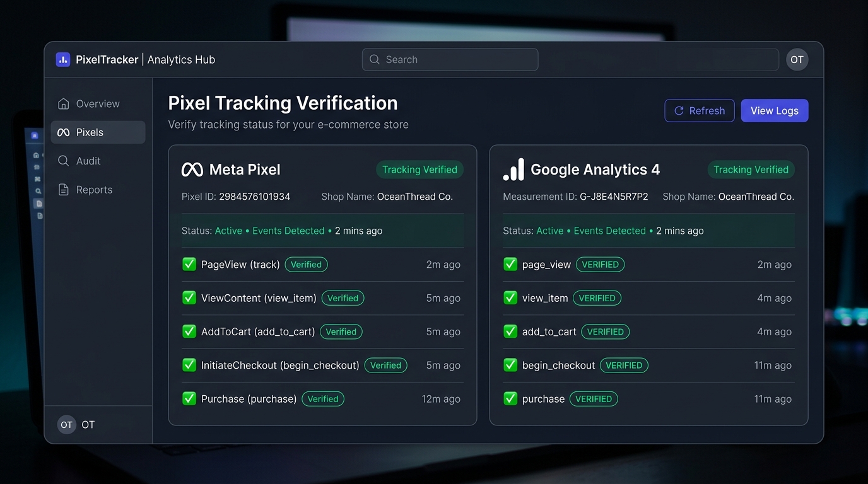Click 2m ago on page_view row
This screenshot has height=484, width=868.
[x=775, y=265]
